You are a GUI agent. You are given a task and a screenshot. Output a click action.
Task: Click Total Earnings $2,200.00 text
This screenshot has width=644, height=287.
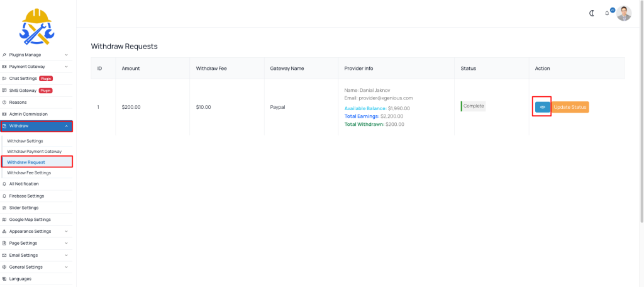pos(374,116)
